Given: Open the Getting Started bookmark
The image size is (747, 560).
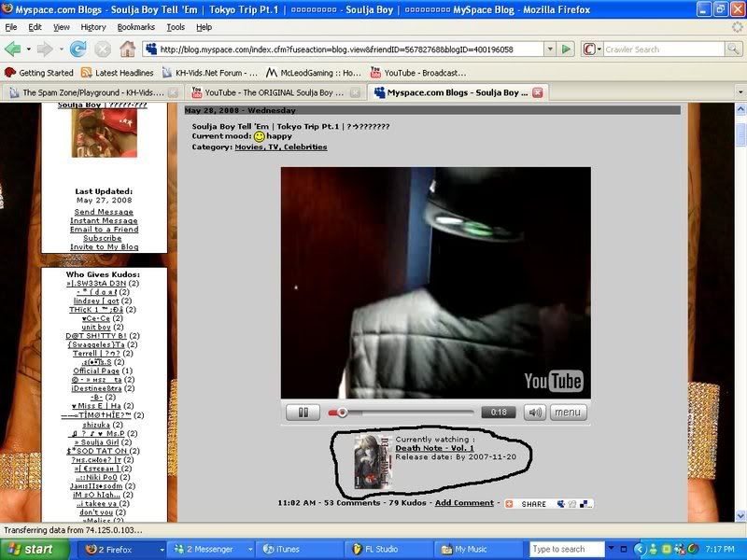Looking at the screenshot, I should coord(39,73).
